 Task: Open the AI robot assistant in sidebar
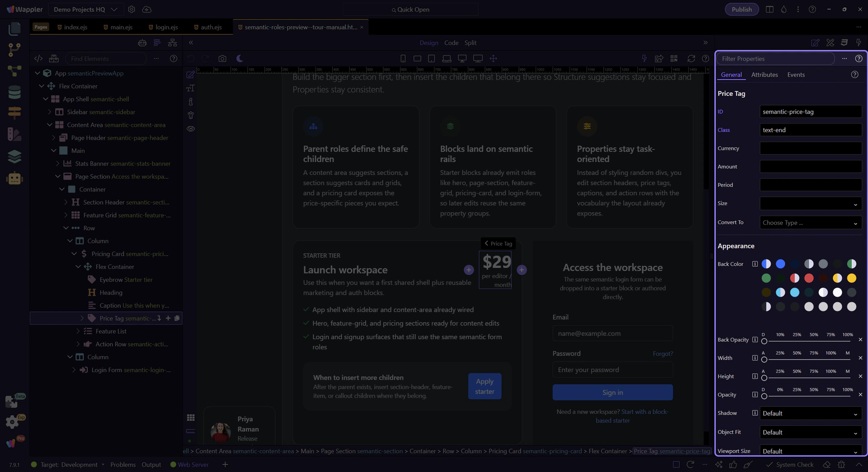click(x=14, y=178)
